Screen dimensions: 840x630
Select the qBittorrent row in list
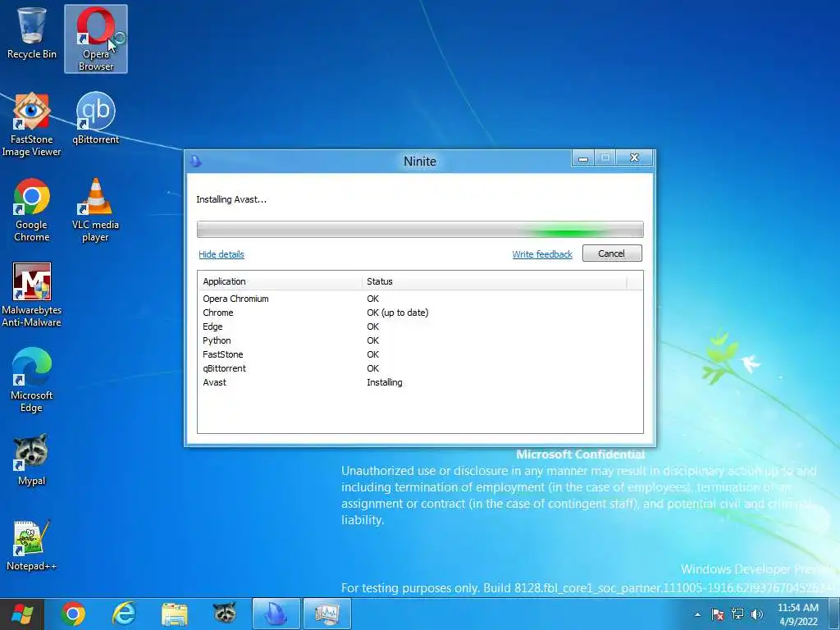pyautogui.click(x=420, y=368)
